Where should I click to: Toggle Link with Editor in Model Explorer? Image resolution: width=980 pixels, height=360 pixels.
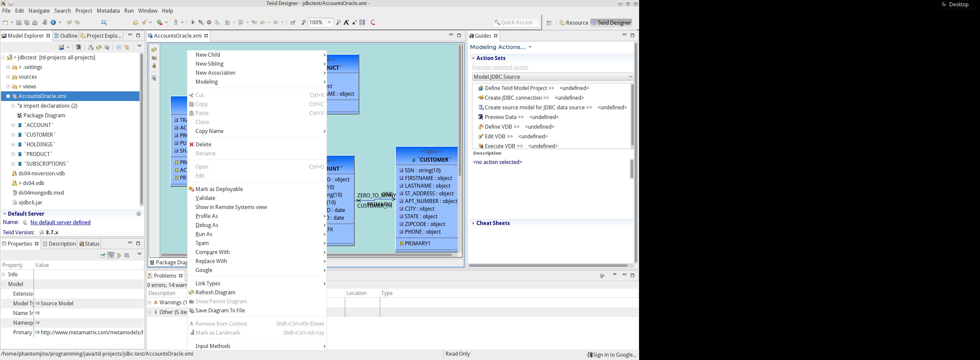click(127, 47)
